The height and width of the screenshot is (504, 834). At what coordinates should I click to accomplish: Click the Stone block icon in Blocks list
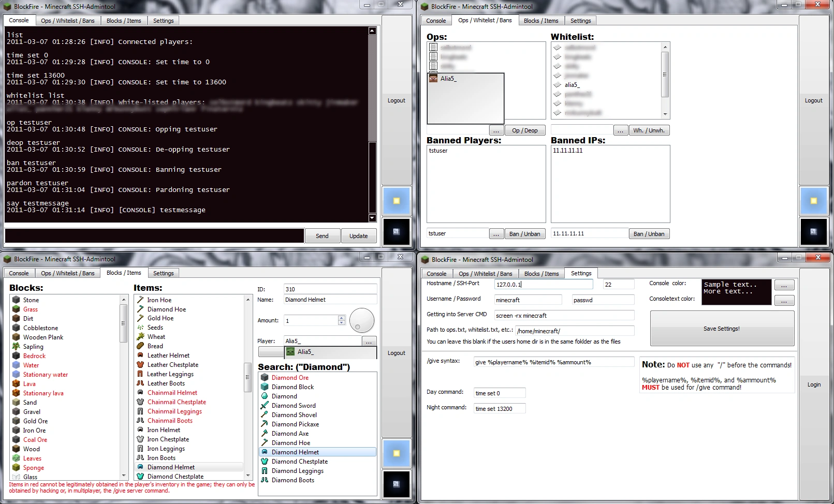(x=16, y=300)
